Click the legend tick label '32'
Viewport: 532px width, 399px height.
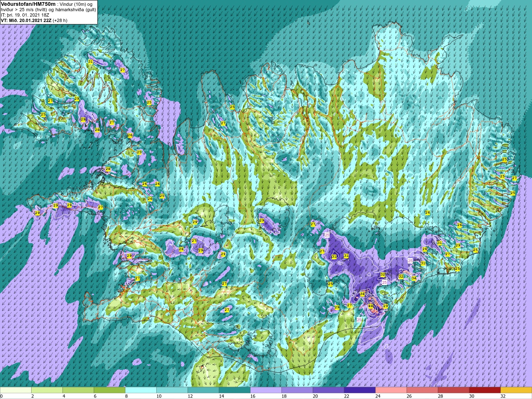click(503, 397)
